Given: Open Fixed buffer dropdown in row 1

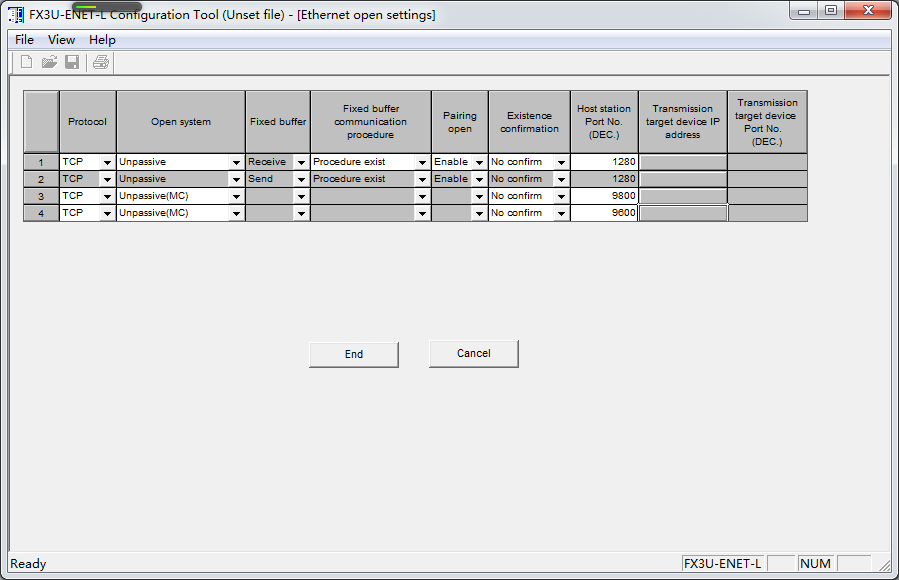Looking at the screenshot, I should coord(301,162).
